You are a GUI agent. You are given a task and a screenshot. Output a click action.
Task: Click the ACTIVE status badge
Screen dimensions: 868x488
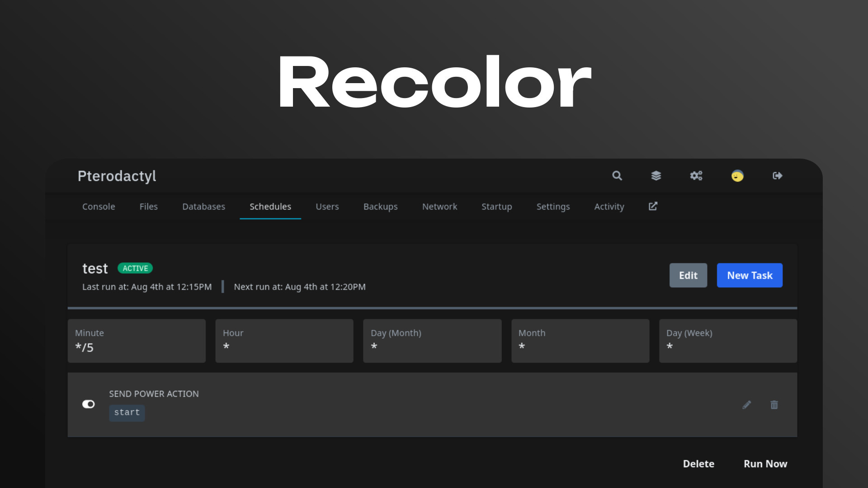tap(135, 268)
